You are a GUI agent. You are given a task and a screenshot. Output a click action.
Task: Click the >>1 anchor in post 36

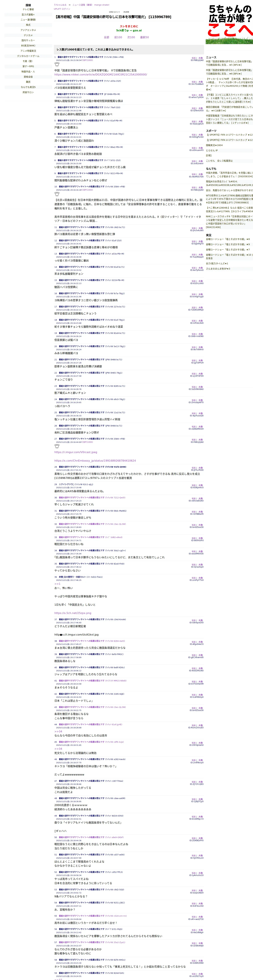click(x=57, y=584)
